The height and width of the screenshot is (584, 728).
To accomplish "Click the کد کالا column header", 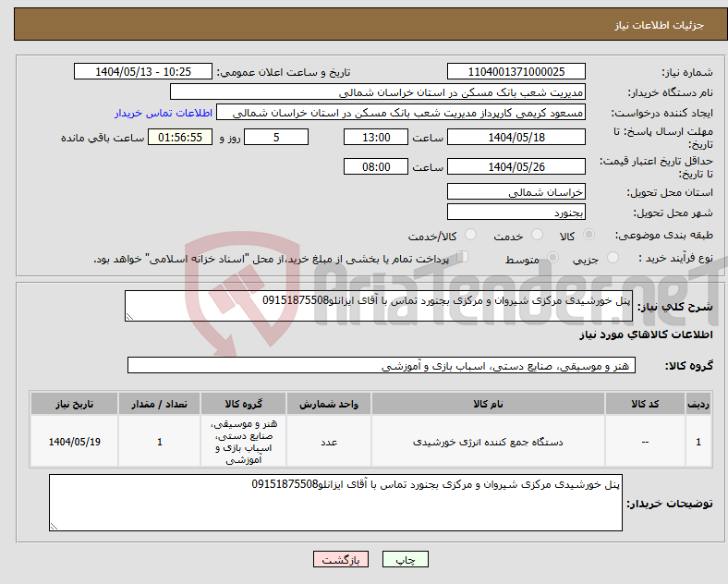I will click(x=645, y=404).
